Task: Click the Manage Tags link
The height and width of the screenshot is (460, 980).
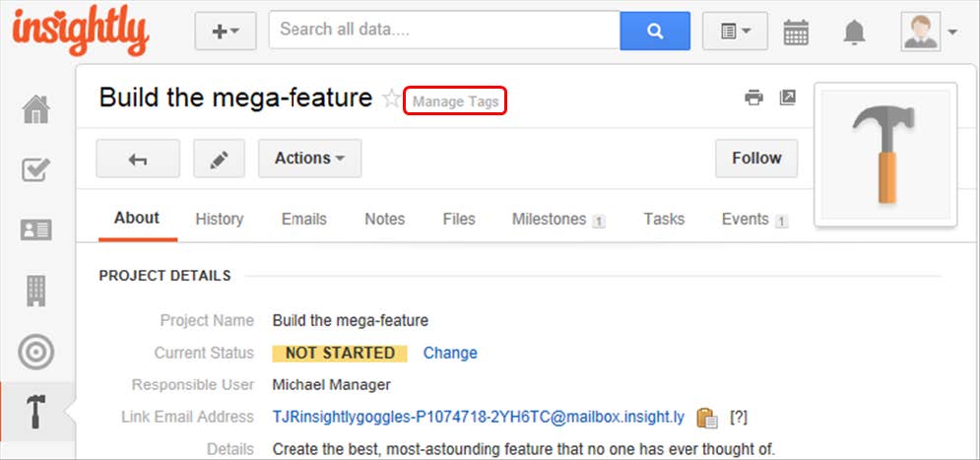Action: [x=455, y=101]
